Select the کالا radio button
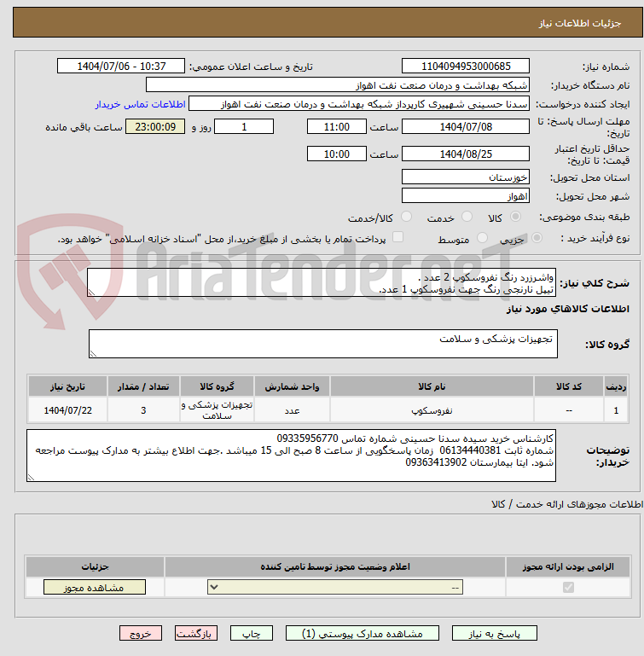 515,217
